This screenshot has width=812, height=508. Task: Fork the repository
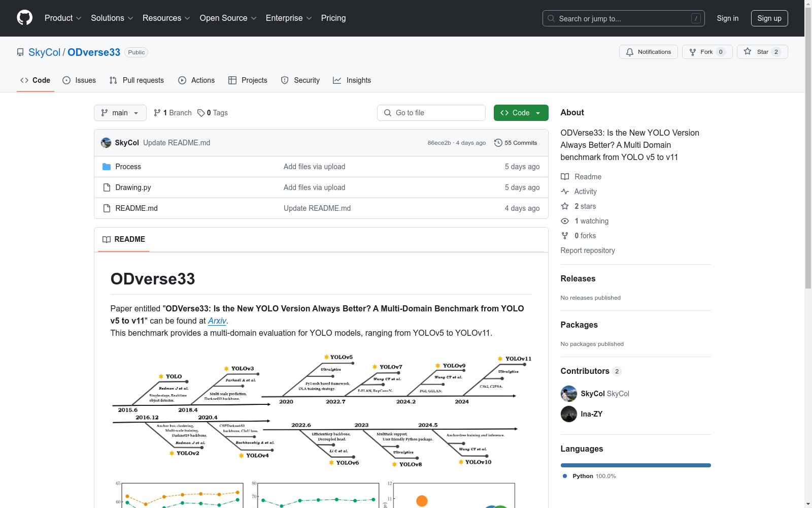pyautogui.click(x=707, y=52)
